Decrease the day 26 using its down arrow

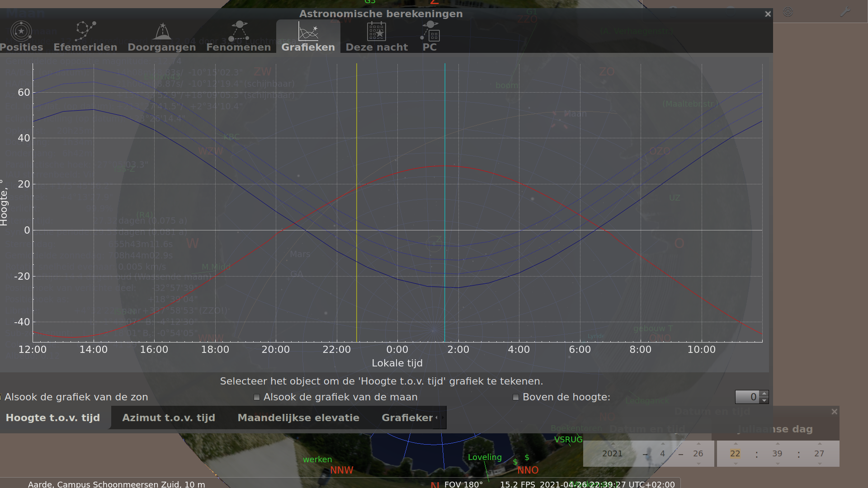[699, 464]
